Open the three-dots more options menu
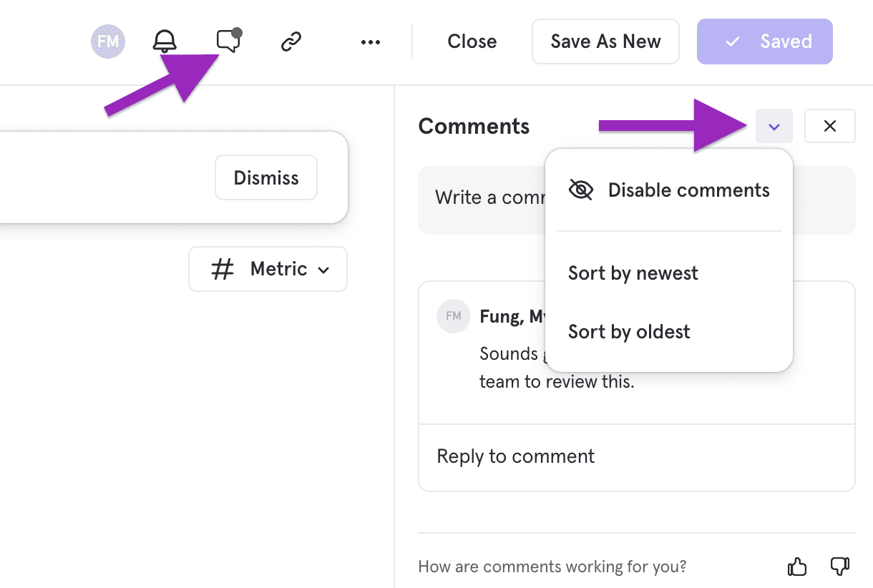 pyautogui.click(x=371, y=41)
